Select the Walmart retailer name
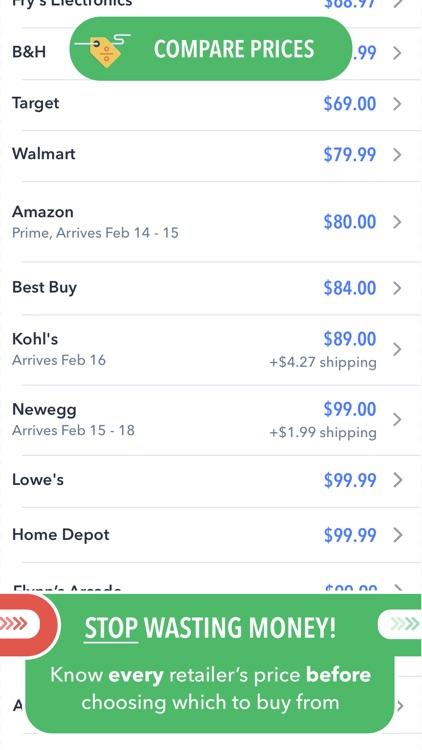 click(x=44, y=154)
